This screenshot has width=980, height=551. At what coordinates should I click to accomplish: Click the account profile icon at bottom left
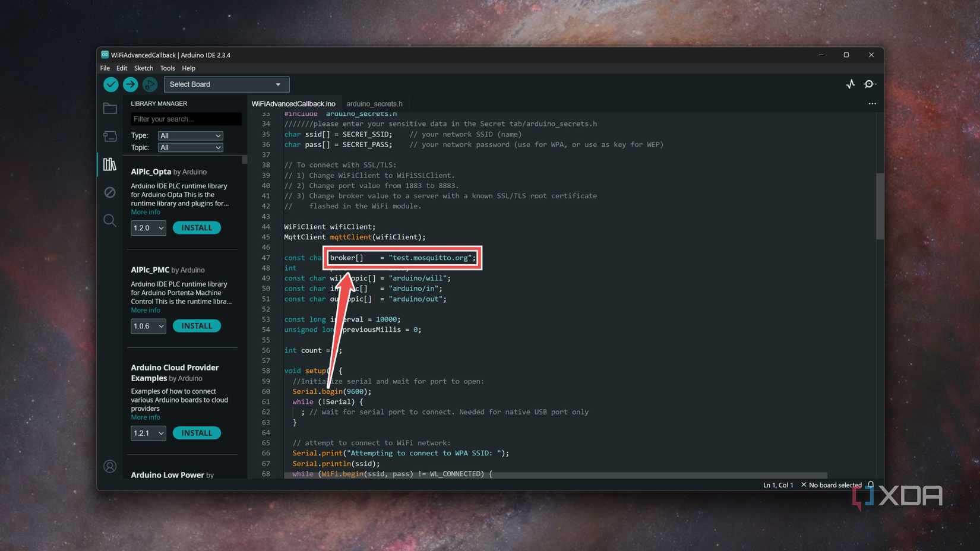(110, 467)
